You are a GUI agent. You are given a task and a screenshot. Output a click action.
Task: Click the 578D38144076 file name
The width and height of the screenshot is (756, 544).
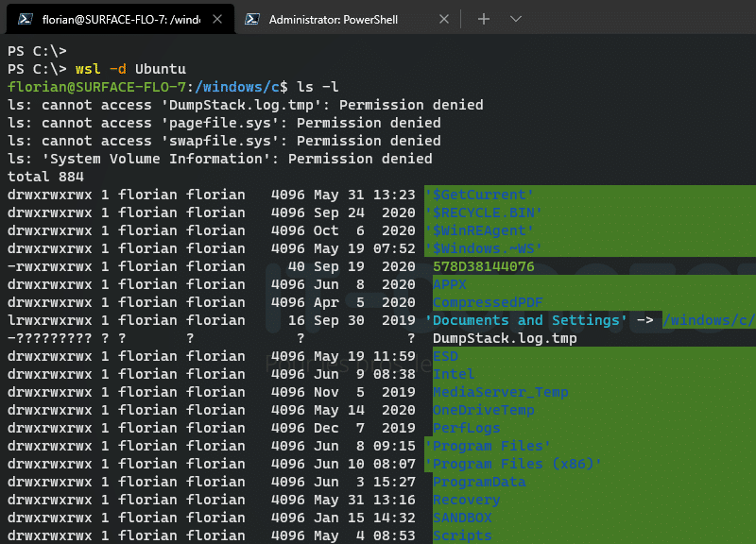click(x=483, y=266)
